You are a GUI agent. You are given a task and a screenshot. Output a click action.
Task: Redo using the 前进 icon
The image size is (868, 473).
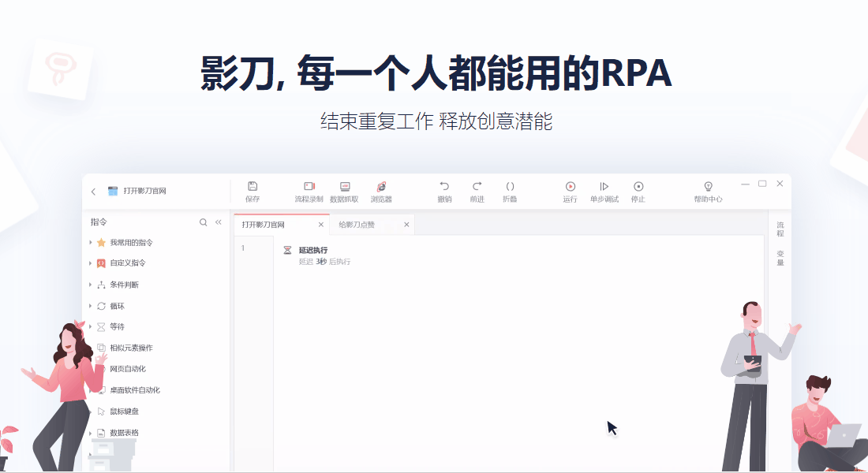point(477,186)
